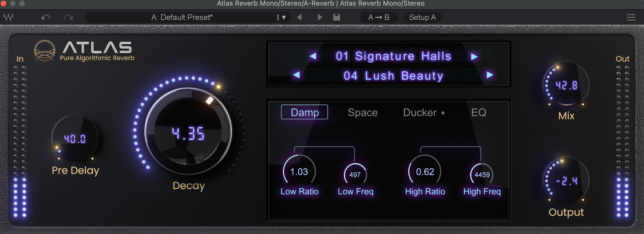Click the High Freq knob

(482, 174)
